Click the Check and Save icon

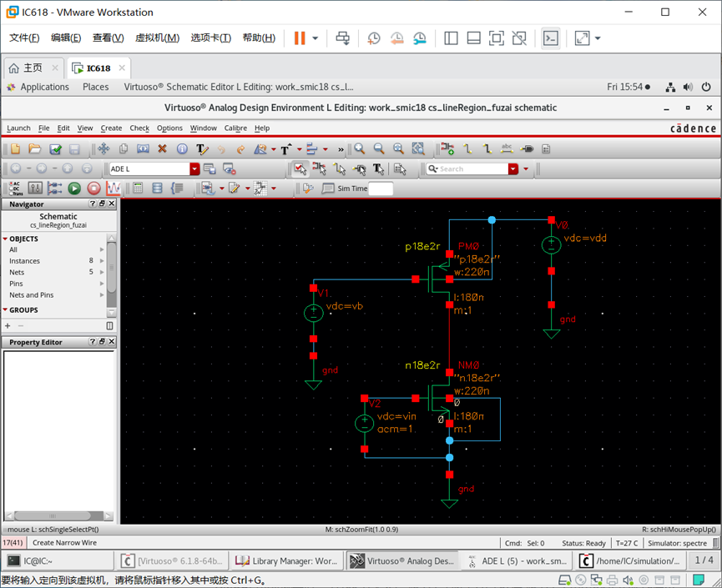55,148
